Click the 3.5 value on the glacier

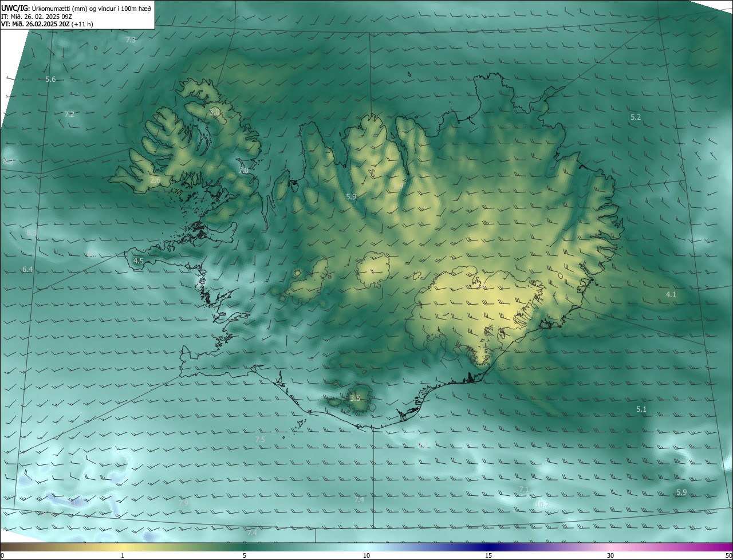(x=355, y=398)
